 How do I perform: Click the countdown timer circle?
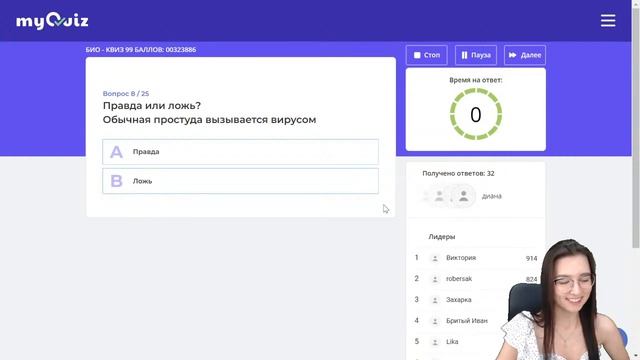pos(476,114)
